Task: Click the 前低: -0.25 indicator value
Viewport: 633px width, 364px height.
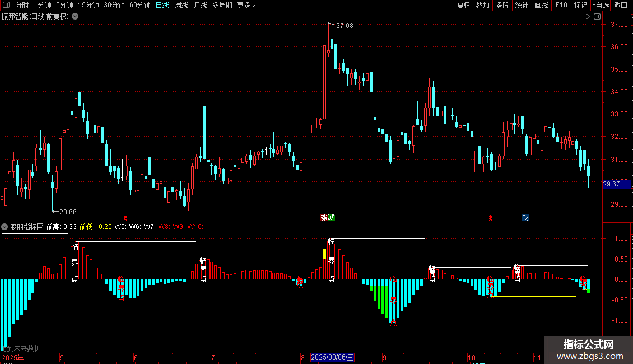Action: pyautogui.click(x=95, y=227)
